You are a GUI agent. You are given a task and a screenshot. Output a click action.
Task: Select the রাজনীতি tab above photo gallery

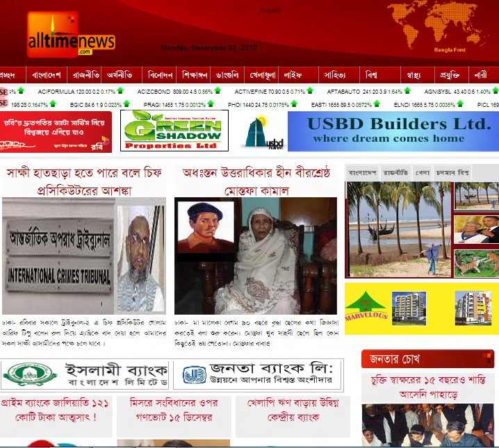point(395,173)
